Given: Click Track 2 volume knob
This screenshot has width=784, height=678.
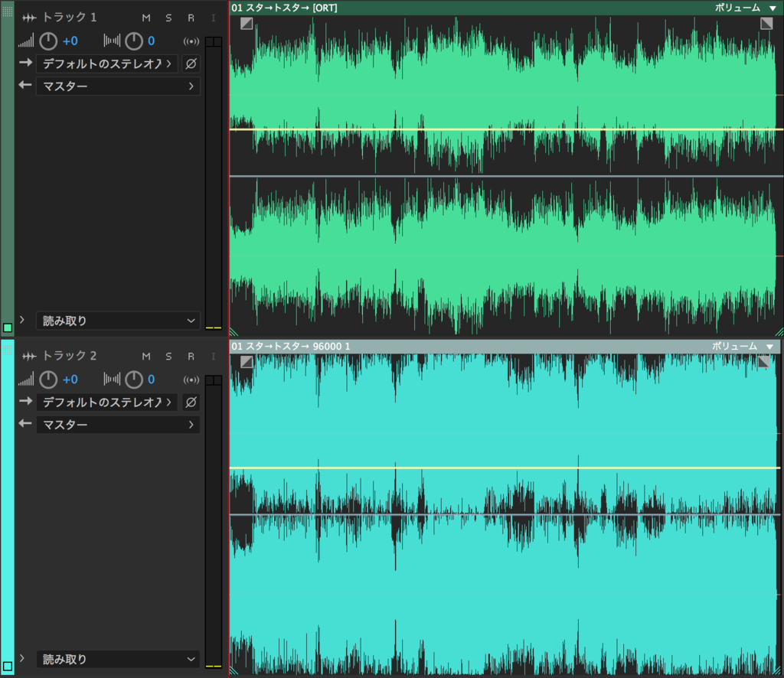Looking at the screenshot, I should (x=48, y=380).
